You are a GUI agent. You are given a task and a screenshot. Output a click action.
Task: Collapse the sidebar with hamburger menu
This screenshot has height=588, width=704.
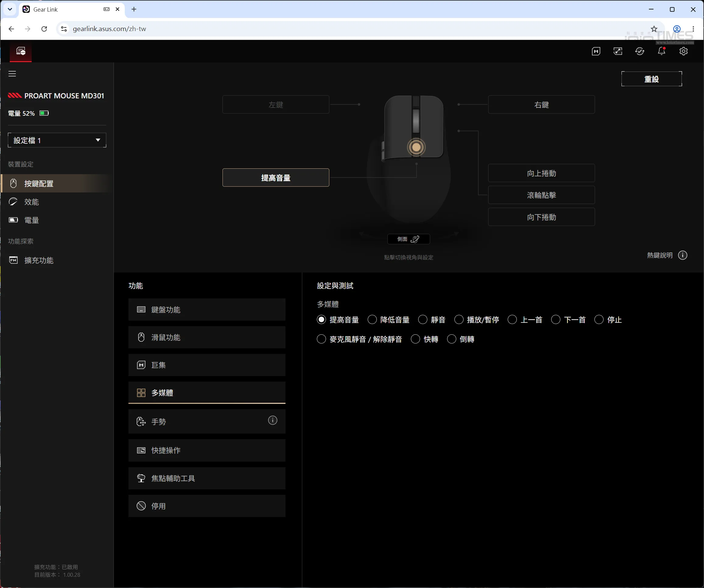click(12, 74)
